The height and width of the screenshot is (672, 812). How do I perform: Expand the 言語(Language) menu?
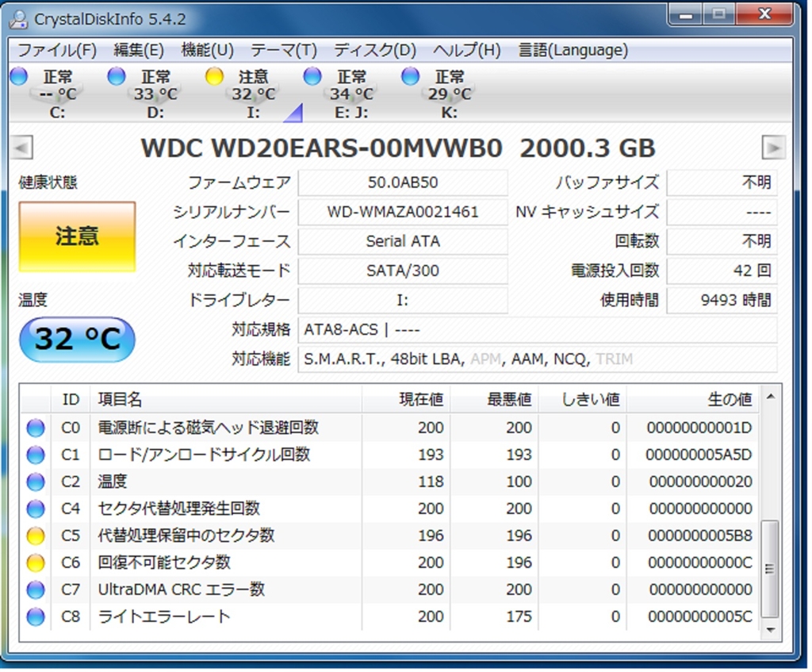[573, 50]
